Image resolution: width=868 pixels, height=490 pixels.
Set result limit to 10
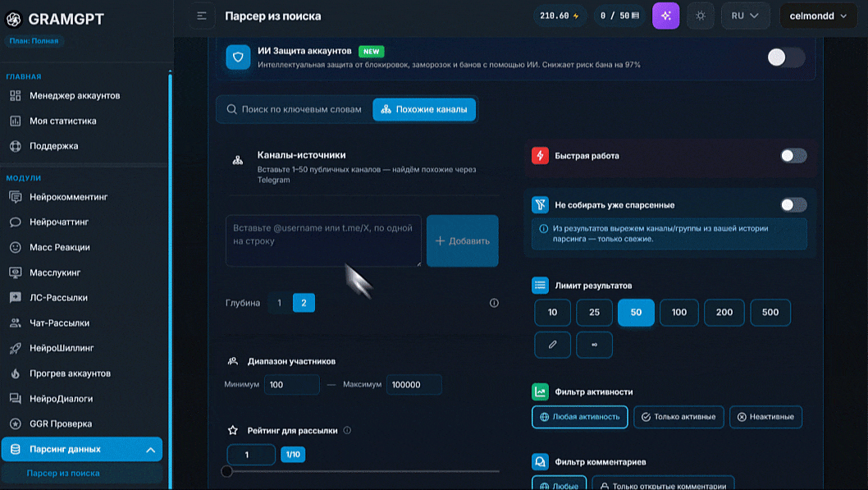point(552,312)
